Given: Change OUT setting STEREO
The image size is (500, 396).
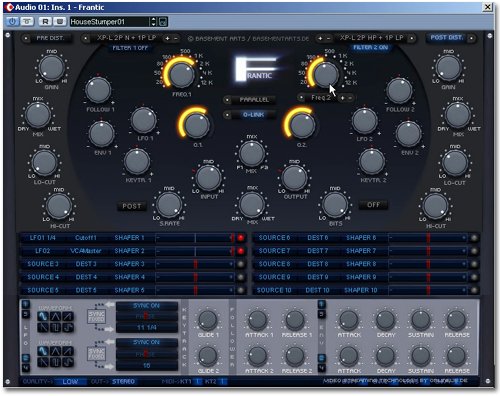Looking at the screenshot, I should [123, 381].
